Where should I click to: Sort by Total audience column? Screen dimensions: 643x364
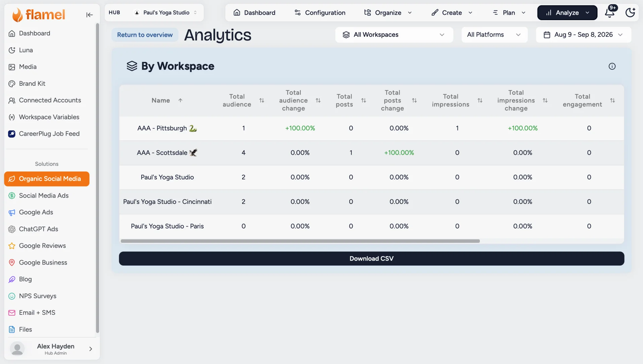(x=262, y=100)
